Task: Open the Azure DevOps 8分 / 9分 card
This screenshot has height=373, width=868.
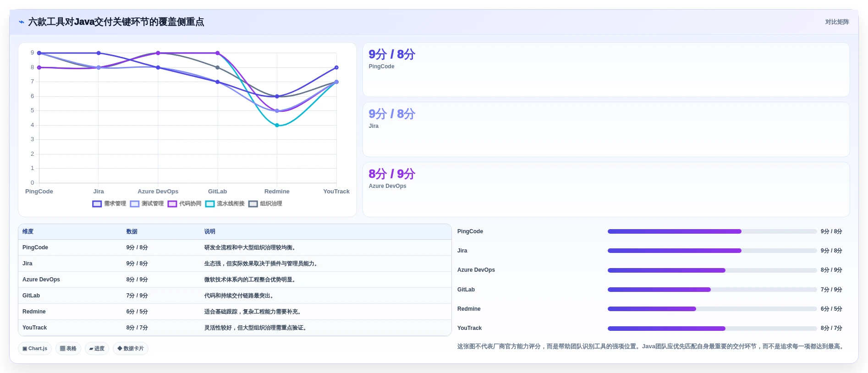Action: pyautogui.click(x=606, y=190)
